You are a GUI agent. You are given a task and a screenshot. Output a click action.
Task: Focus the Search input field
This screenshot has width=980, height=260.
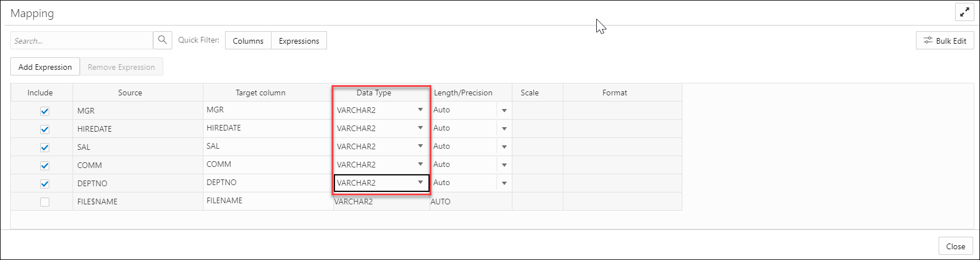82,40
